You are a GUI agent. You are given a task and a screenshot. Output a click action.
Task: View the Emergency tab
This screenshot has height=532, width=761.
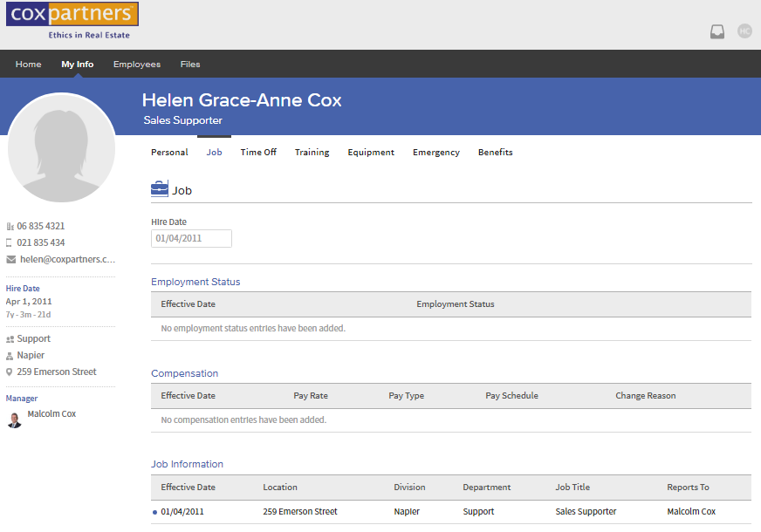(x=435, y=153)
